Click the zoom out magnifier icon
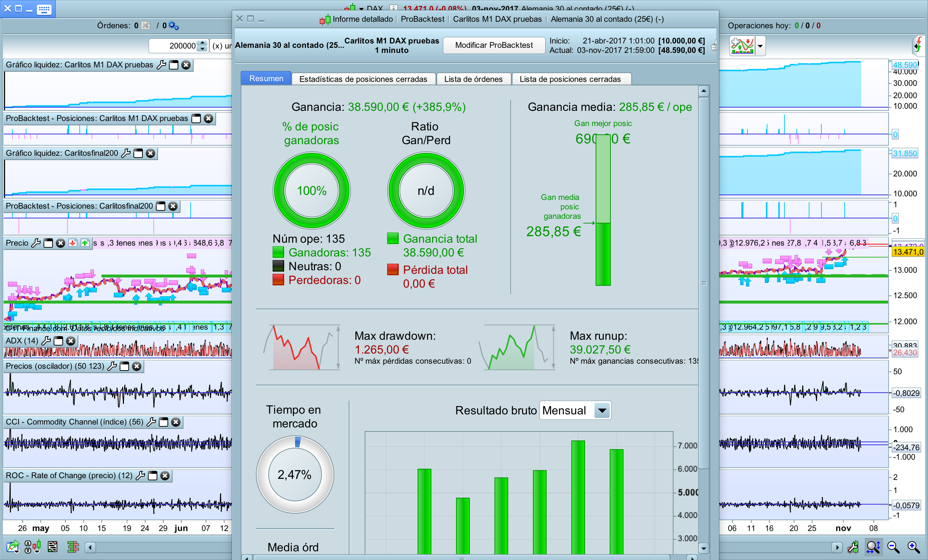 click(x=893, y=547)
